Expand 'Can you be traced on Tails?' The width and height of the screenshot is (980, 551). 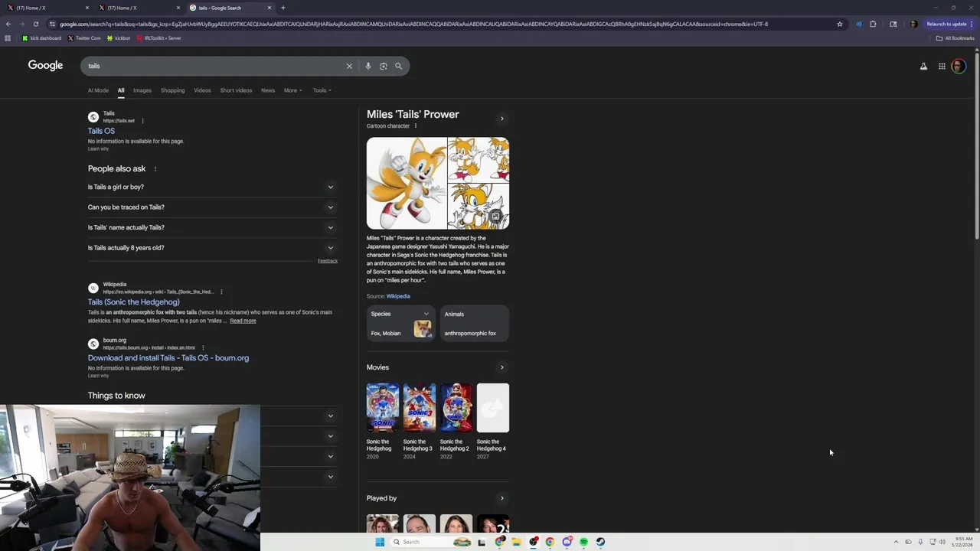click(213, 207)
